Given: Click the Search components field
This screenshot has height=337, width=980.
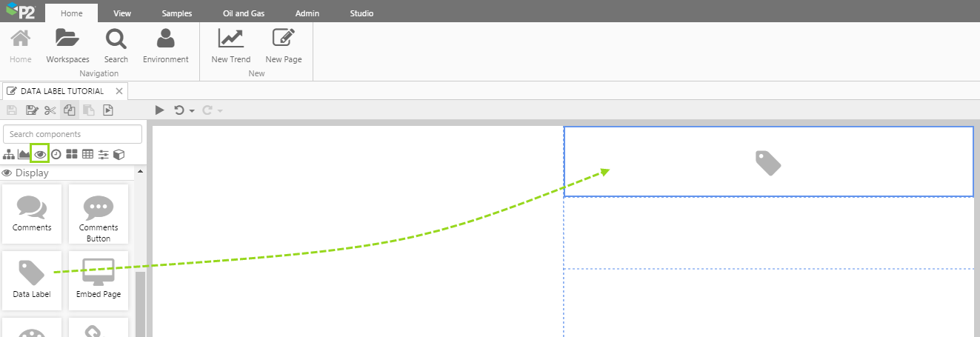Looking at the screenshot, I should pos(73,134).
